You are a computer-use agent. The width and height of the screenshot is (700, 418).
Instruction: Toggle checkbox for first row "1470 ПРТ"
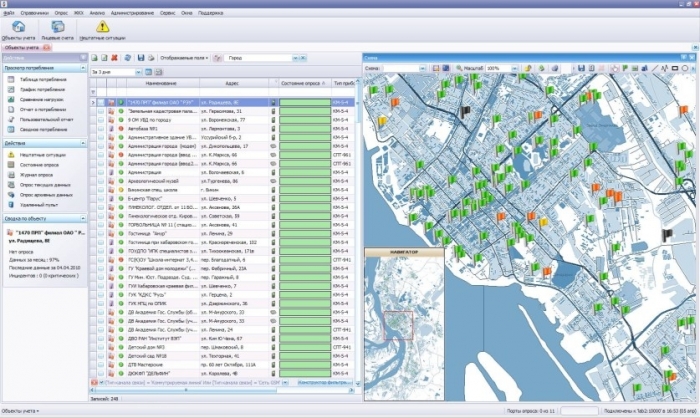pyautogui.click(x=99, y=102)
